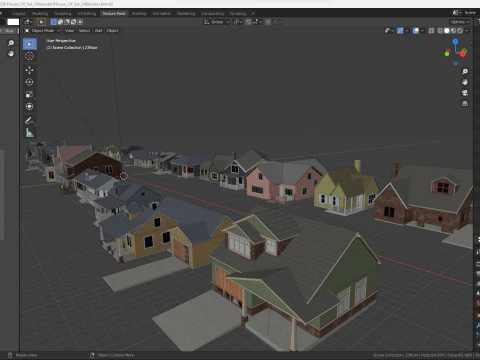
Task: Toggle X-ray mode
Action: (431, 31)
